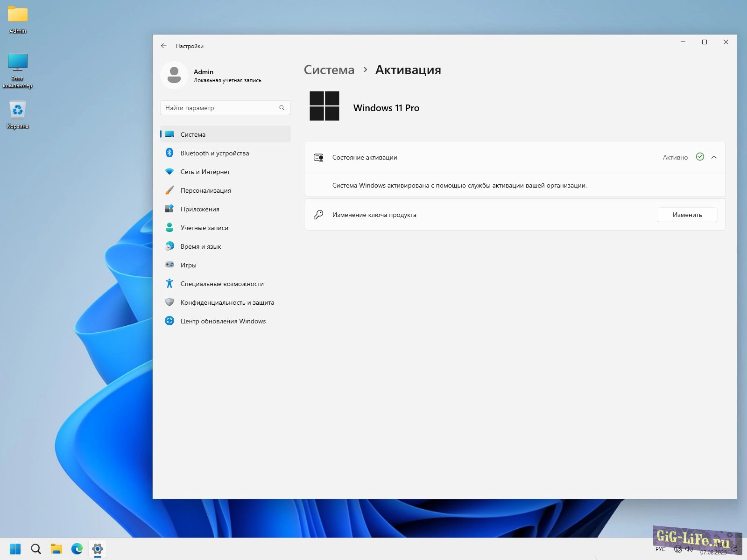Click the Windows Start button
The height and width of the screenshot is (560, 747).
15,549
